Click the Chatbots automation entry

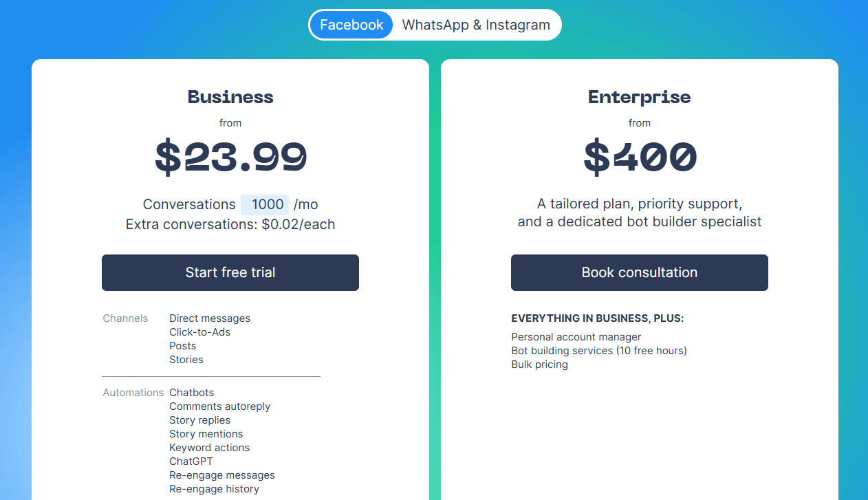pyautogui.click(x=191, y=392)
